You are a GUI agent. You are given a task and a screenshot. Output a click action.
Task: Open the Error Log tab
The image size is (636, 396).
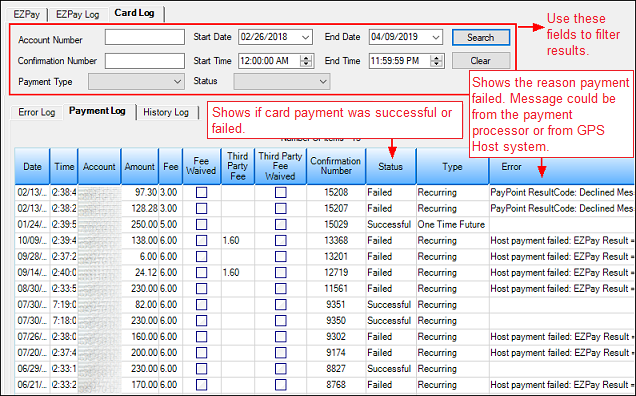pos(37,112)
